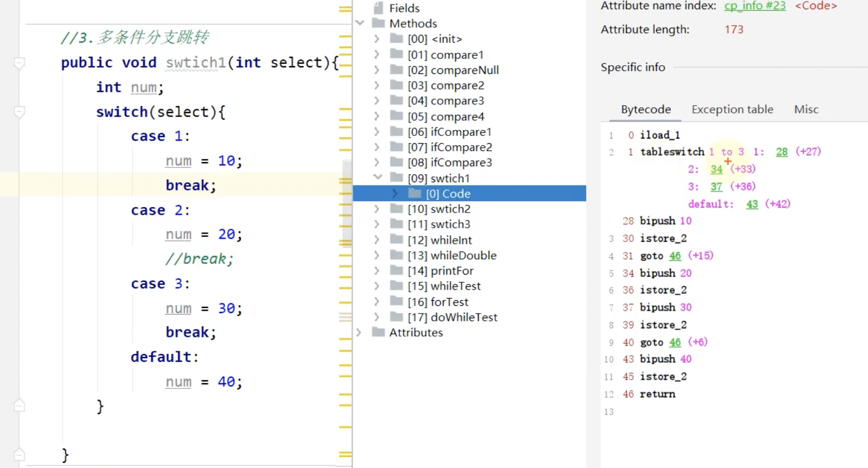
Task: Click the Attributes folder icon
Action: (379, 332)
